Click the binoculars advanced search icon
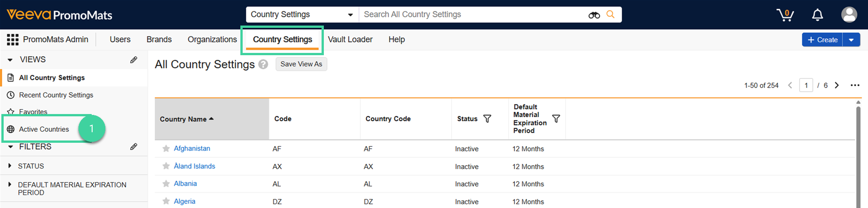 coord(594,15)
